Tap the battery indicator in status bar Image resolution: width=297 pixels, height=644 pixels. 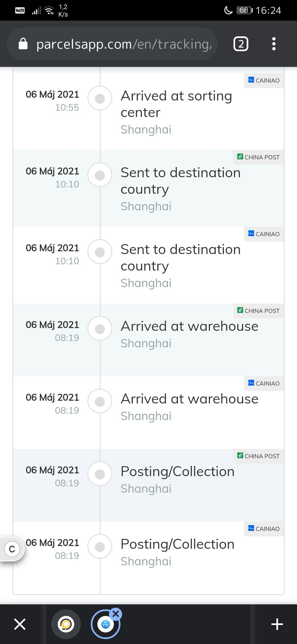[x=245, y=10]
